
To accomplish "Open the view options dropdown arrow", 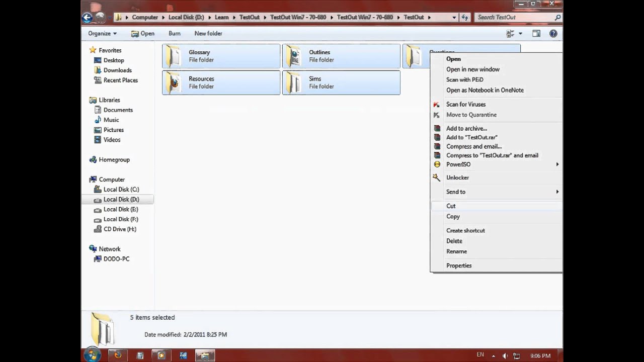I will coord(520,34).
